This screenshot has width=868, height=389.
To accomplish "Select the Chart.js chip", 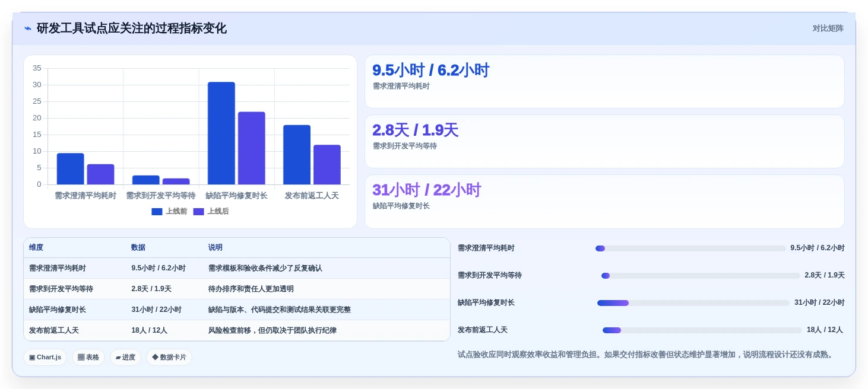I will tap(45, 357).
